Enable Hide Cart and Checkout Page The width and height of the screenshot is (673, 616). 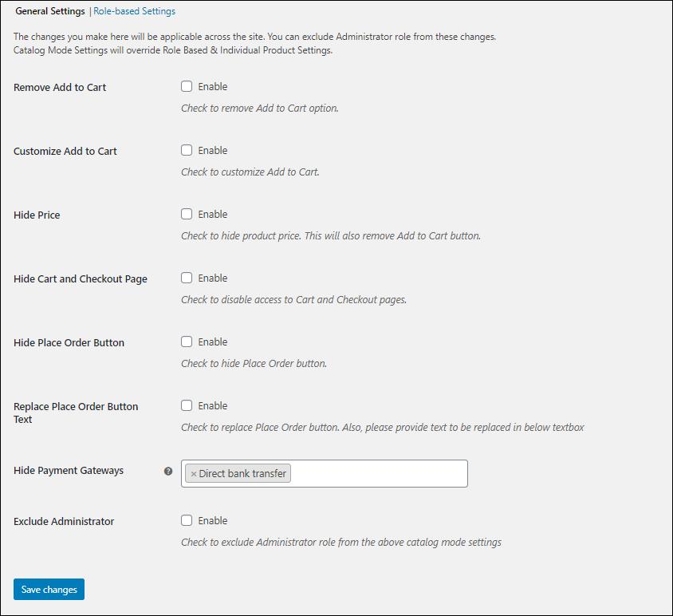(x=186, y=278)
